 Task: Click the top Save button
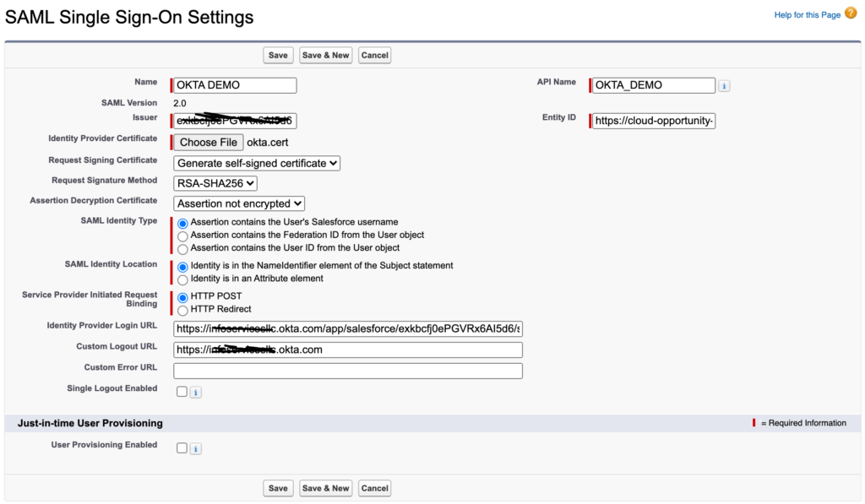(x=278, y=54)
